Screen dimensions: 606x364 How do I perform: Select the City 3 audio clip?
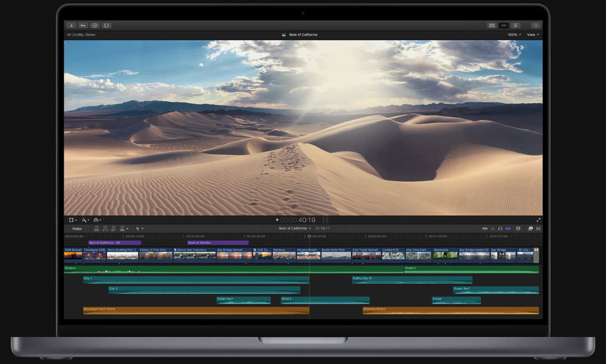click(x=205, y=290)
